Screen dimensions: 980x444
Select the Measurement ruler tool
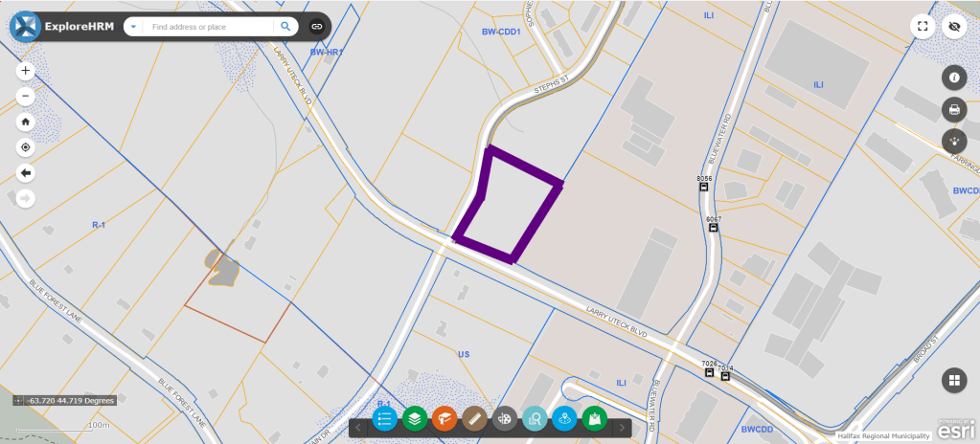tap(474, 418)
